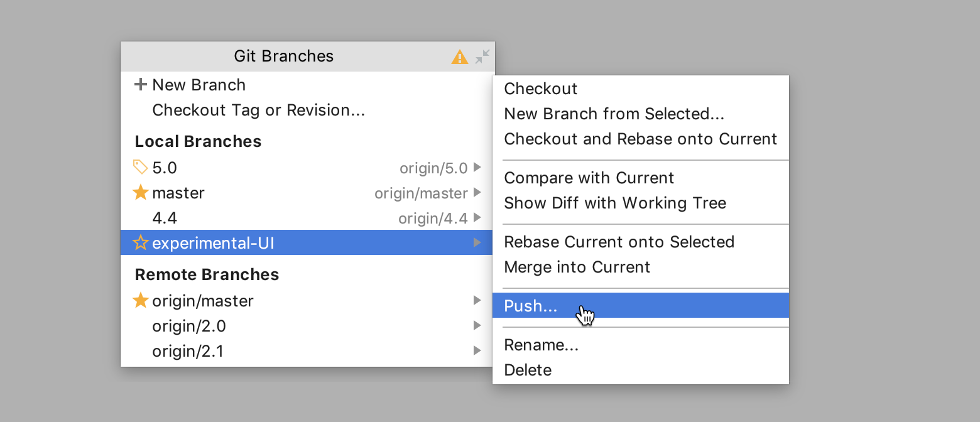The width and height of the screenshot is (980, 422).
Task: Click the favorite star next to master branch
Action: click(139, 192)
